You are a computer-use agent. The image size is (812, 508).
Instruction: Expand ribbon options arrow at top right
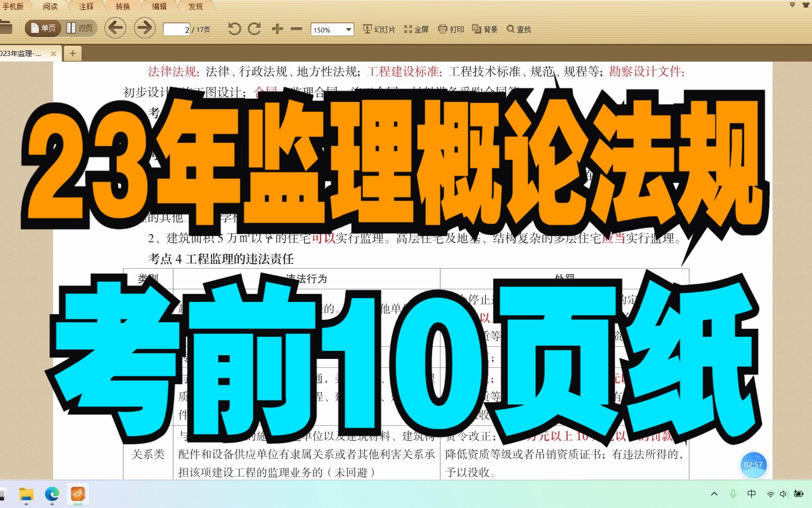click(792, 5)
